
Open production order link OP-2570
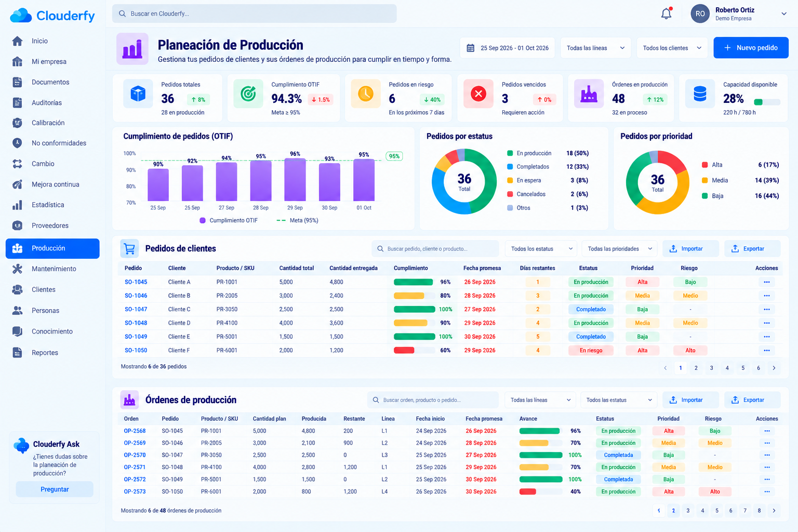[x=135, y=455]
